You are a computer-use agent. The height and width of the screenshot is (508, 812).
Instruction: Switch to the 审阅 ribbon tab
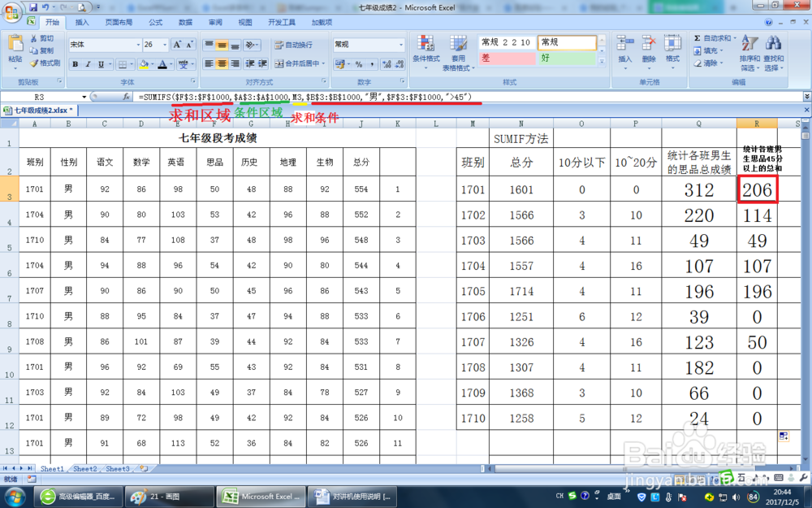[x=215, y=22]
